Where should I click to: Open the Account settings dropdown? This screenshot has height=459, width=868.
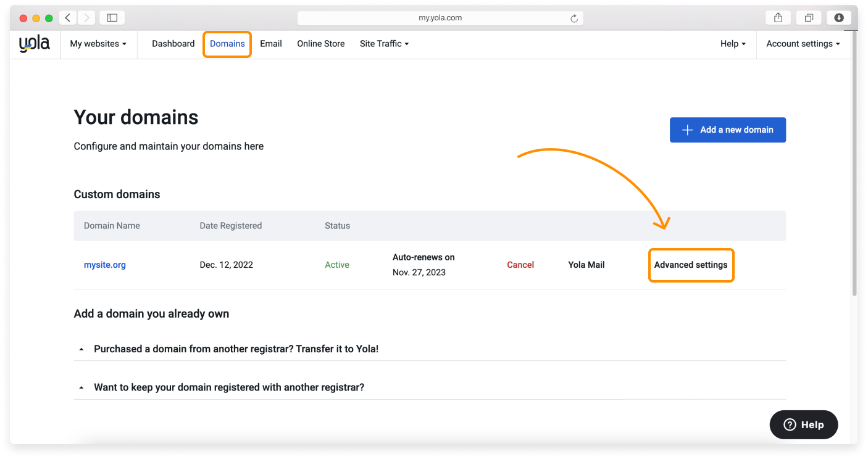click(803, 43)
